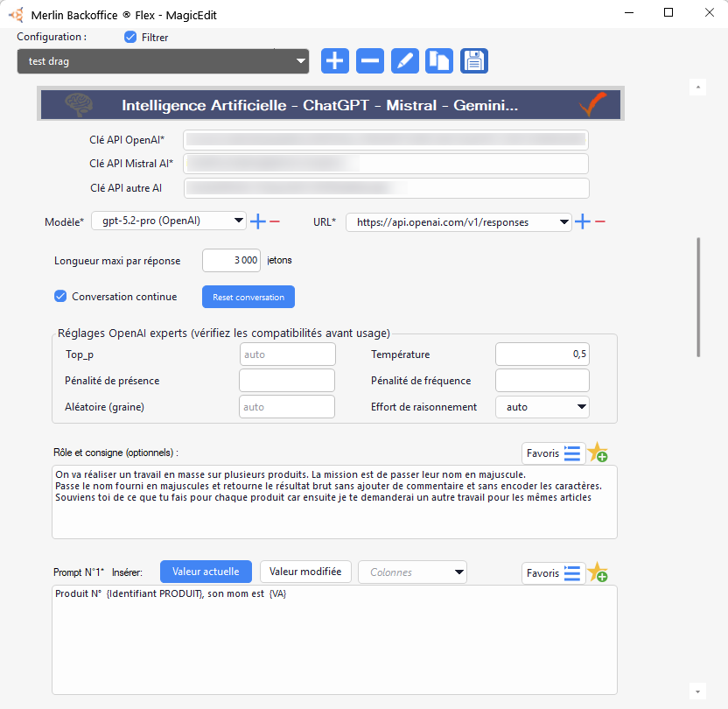Click the orange checkmark in AI header
This screenshot has width=728, height=709.
[592, 104]
